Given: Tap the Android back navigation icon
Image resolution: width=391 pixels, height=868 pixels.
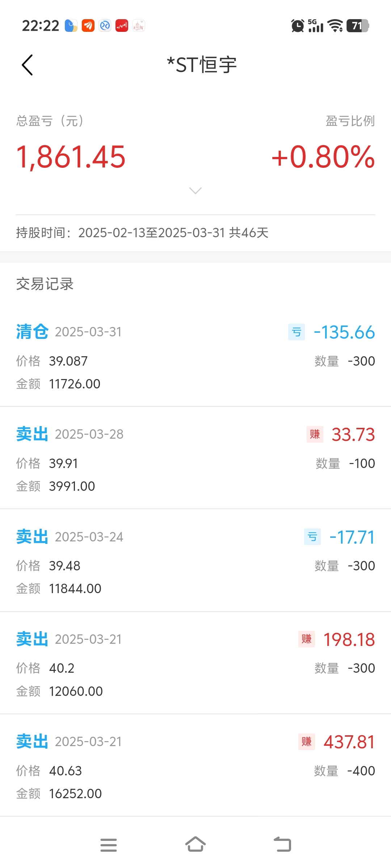Looking at the screenshot, I should [282, 844].
